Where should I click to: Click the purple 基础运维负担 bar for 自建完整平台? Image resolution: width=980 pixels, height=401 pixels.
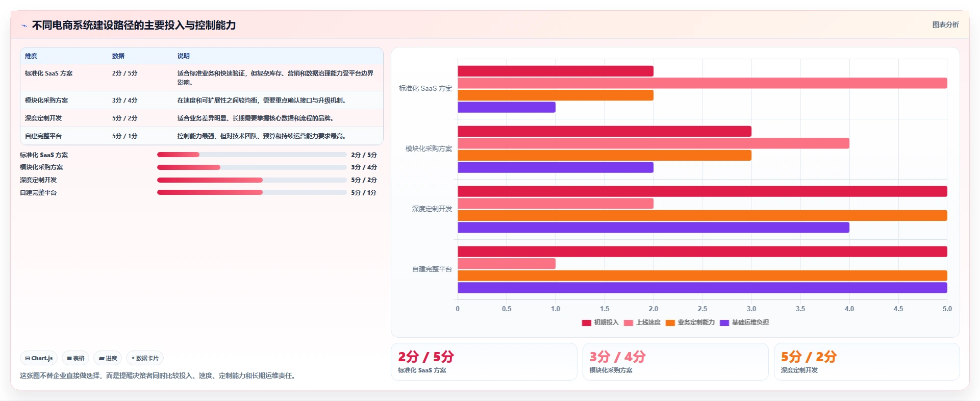click(702, 288)
